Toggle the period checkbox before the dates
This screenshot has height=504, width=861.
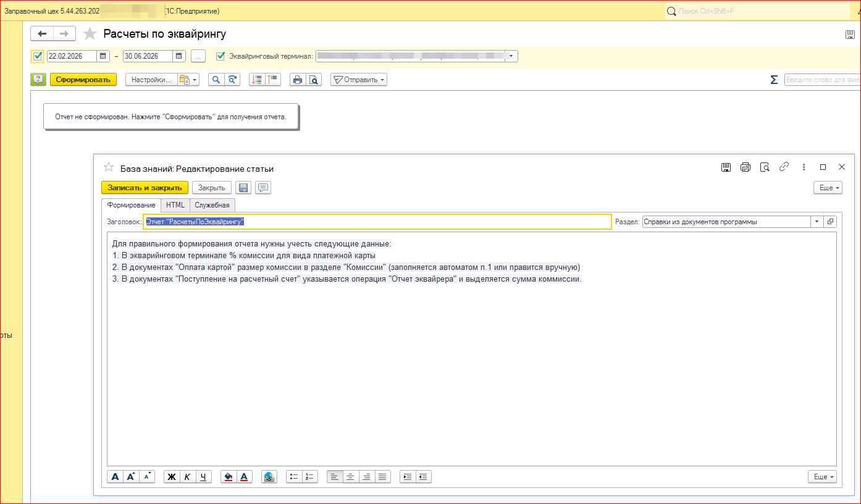click(38, 56)
